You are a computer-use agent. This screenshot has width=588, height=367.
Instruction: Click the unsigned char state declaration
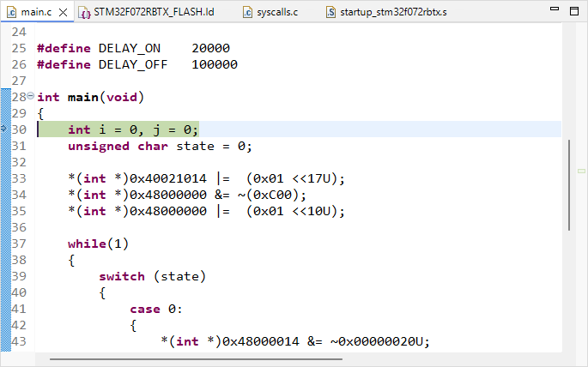tap(160, 146)
